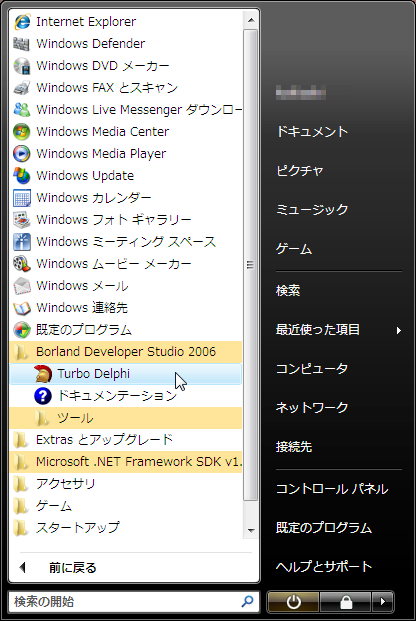Open コンピュータ in the right pane

pyautogui.click(x=312, y=369)
